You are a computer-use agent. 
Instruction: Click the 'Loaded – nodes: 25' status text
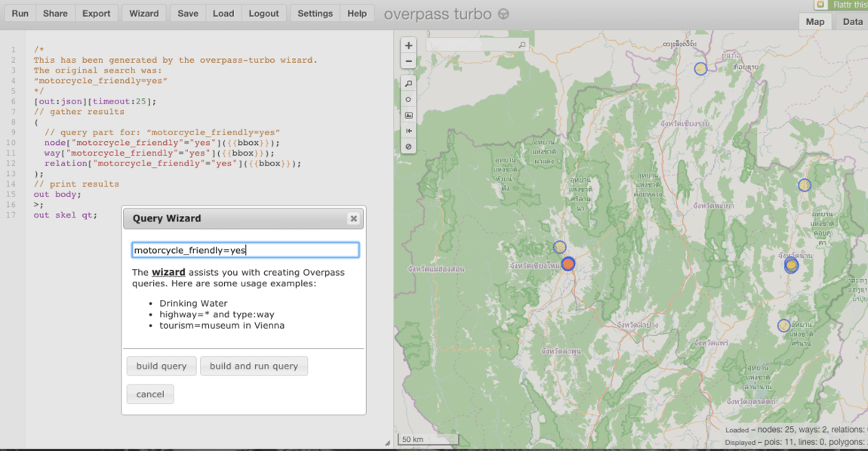tap(760, 429)
